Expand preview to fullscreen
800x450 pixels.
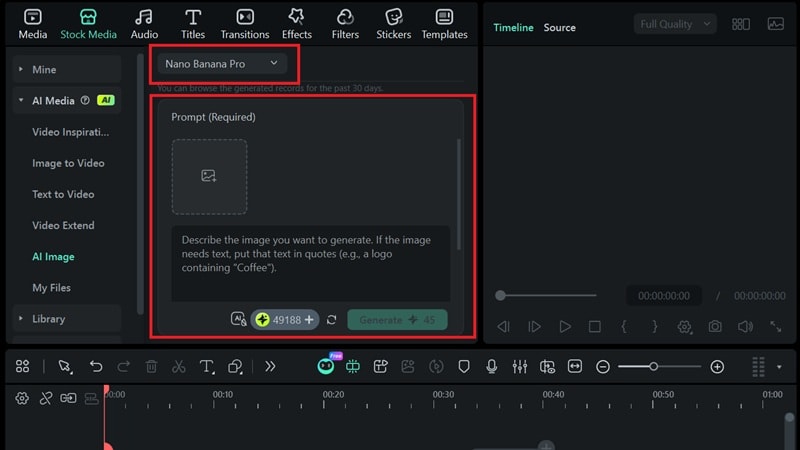776,327
